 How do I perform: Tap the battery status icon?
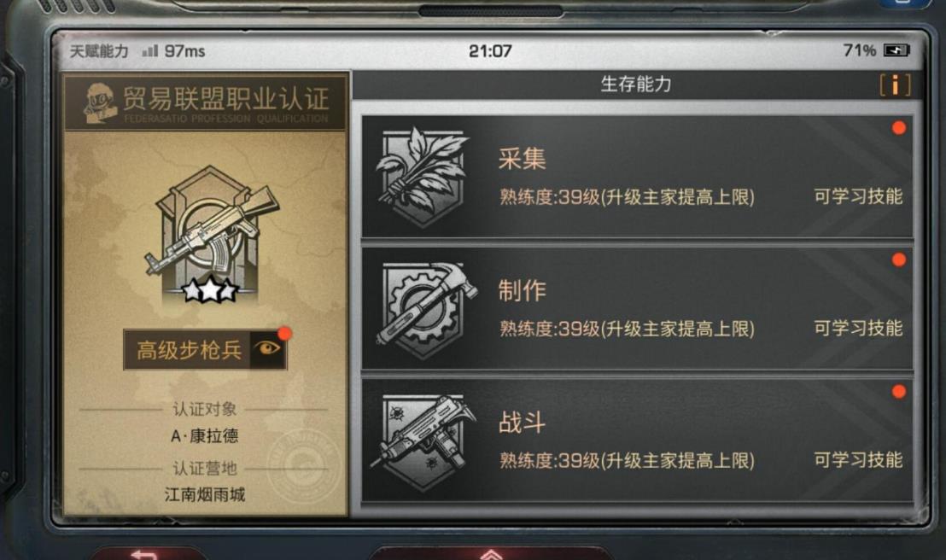(x=896, y=50)
